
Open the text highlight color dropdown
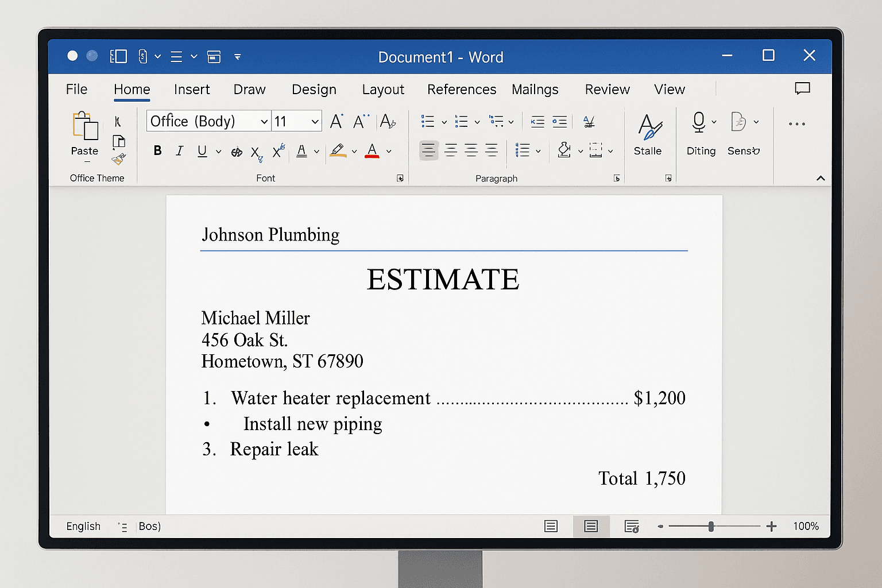tap(354, 151)
